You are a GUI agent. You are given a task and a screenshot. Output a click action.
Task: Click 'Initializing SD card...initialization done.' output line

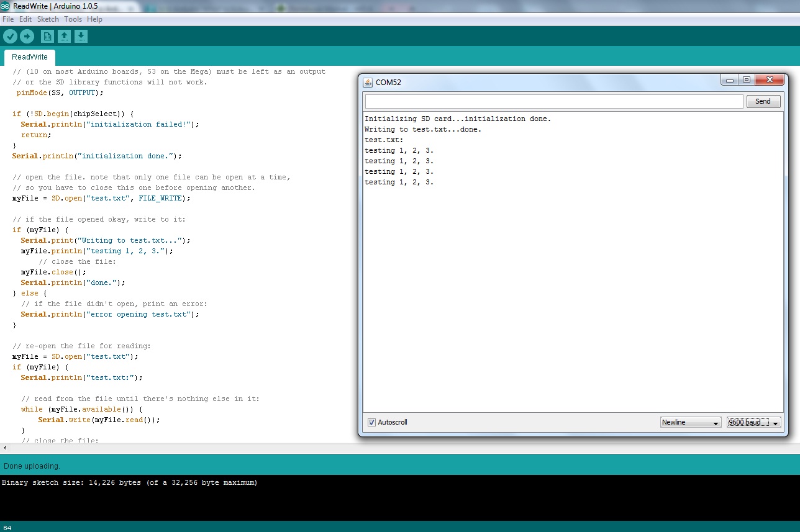click(458, 119)
